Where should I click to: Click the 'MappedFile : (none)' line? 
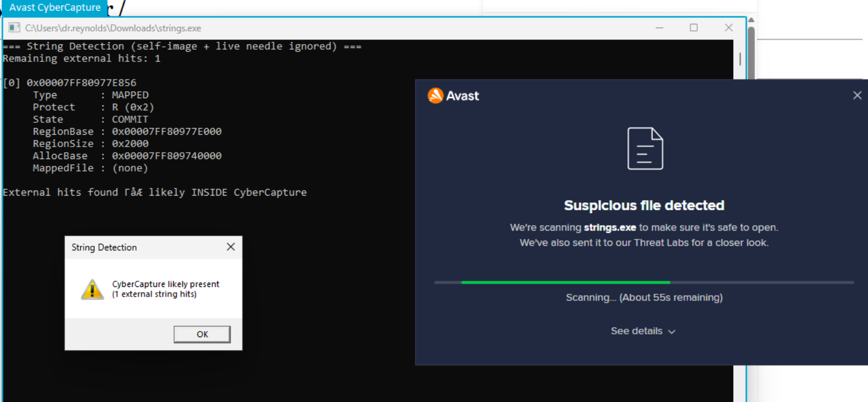[91, 168]
